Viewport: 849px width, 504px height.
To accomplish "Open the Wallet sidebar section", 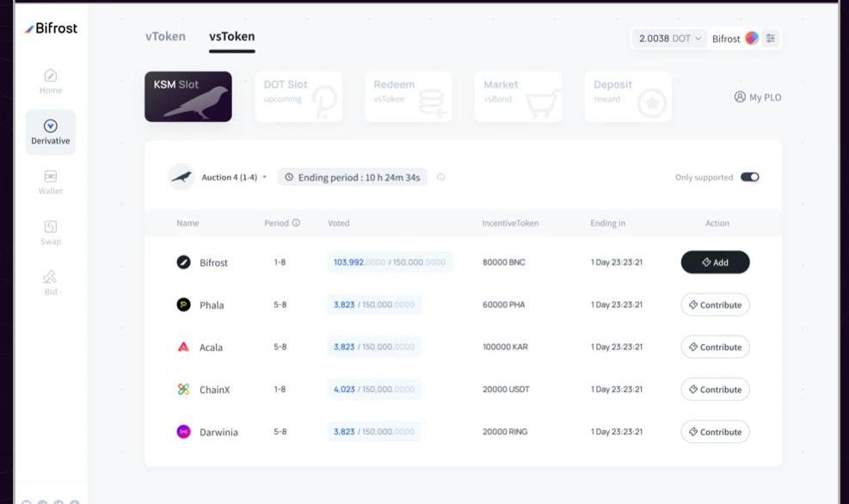I will coord(51,182).
